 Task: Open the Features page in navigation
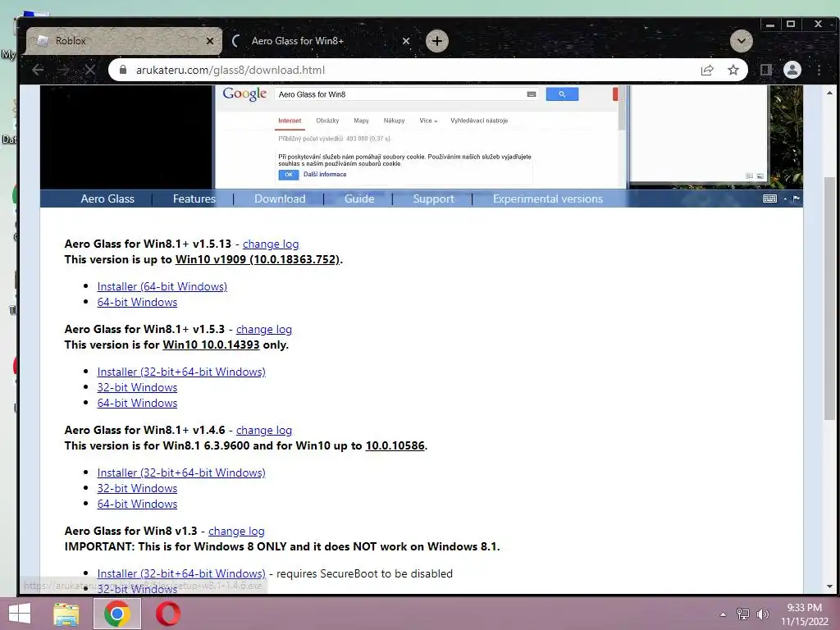click(194, 199)
